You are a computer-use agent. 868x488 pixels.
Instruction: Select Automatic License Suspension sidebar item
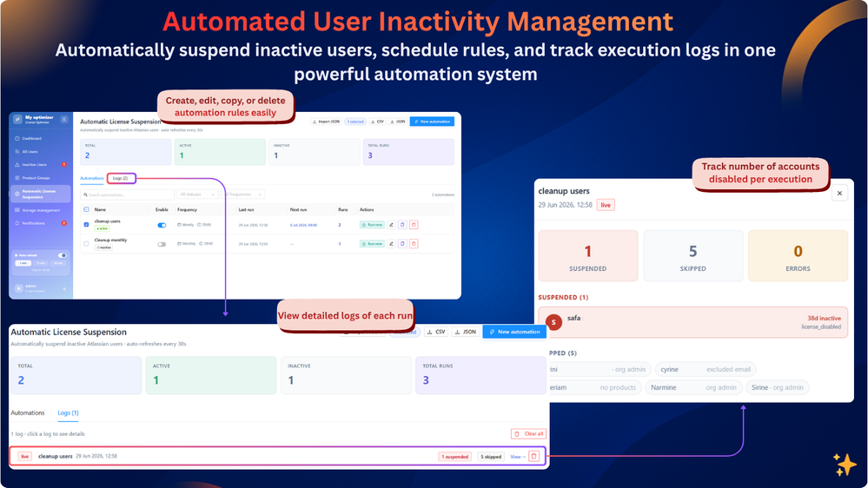tap(41, 194)
